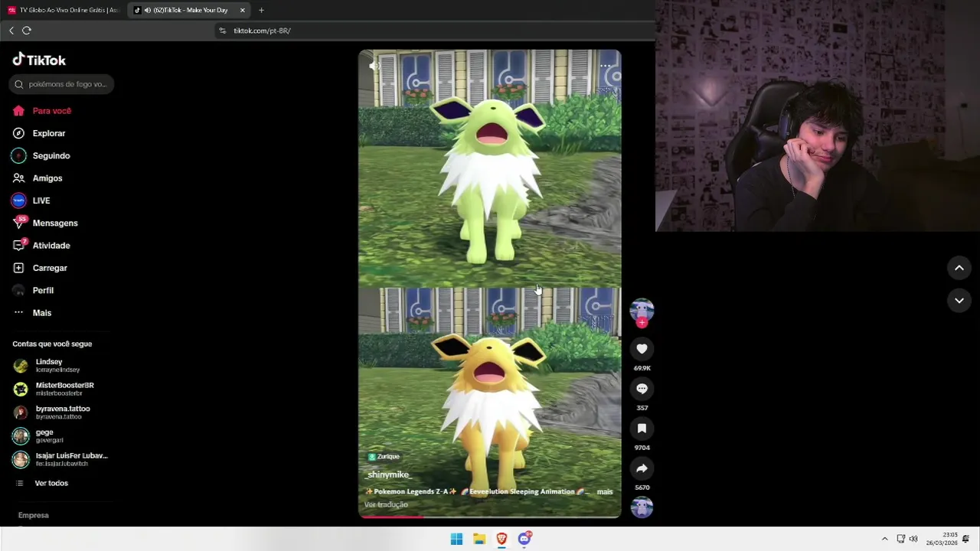Follow the creator via plus badge

click(642, 323)
